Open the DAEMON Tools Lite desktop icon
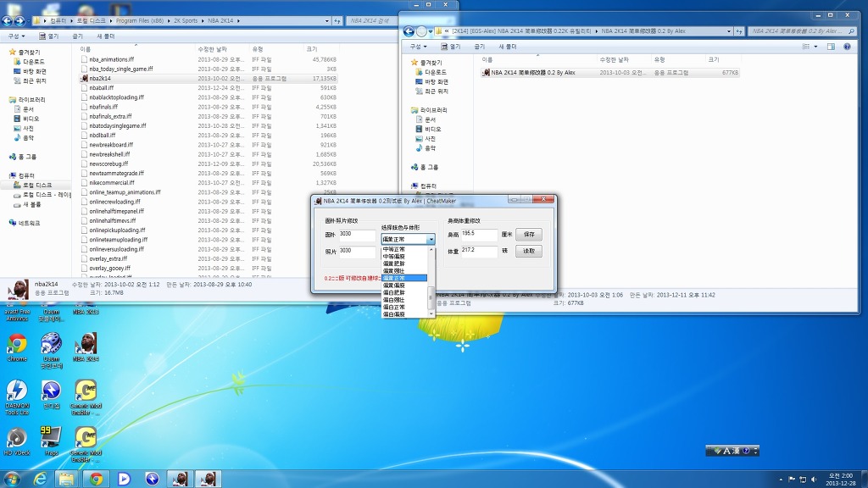The image size is (868, 488). tap(17, 391)
